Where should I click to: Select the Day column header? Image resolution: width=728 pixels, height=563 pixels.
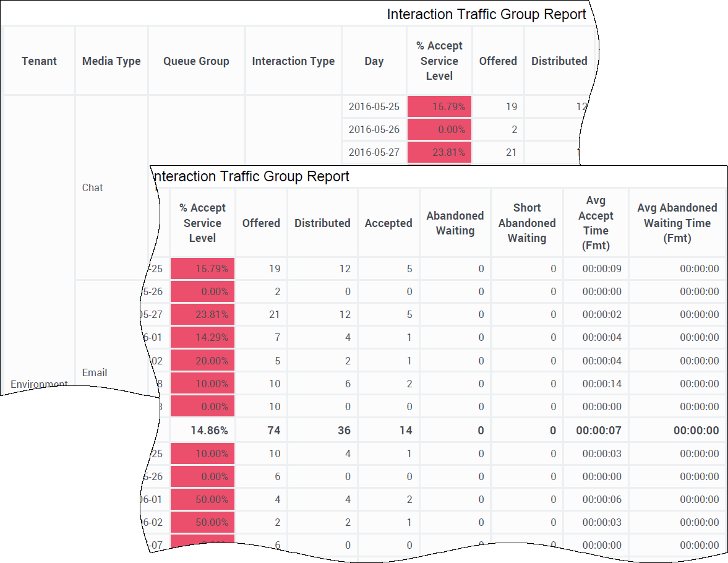point(374,61)
